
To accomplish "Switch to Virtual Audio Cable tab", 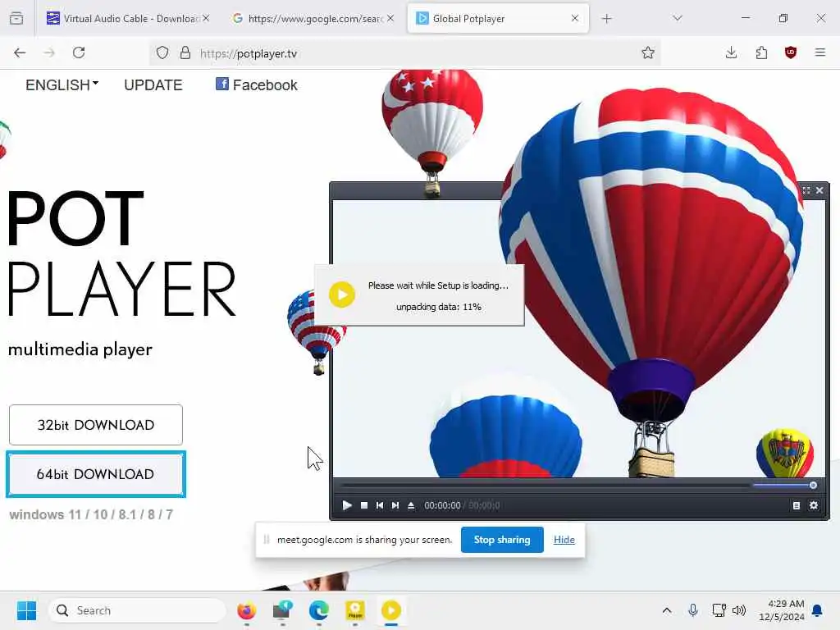I will point(127,18).
